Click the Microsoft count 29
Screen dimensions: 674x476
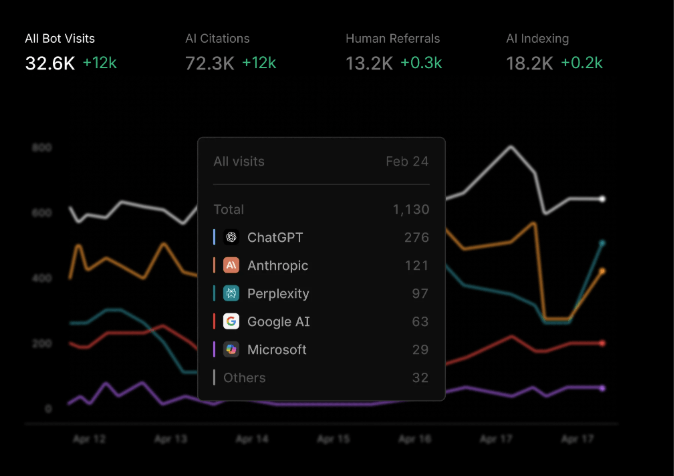point(420,349)
